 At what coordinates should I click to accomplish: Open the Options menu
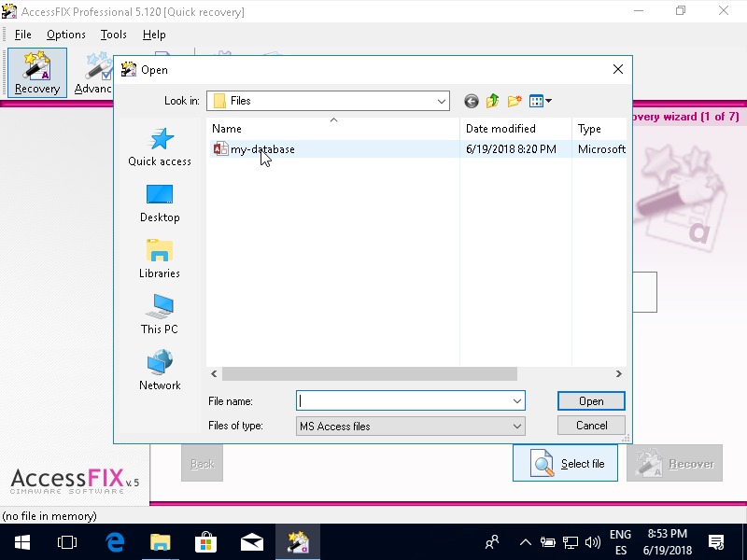pyautogui.click(x=65, y=35)
